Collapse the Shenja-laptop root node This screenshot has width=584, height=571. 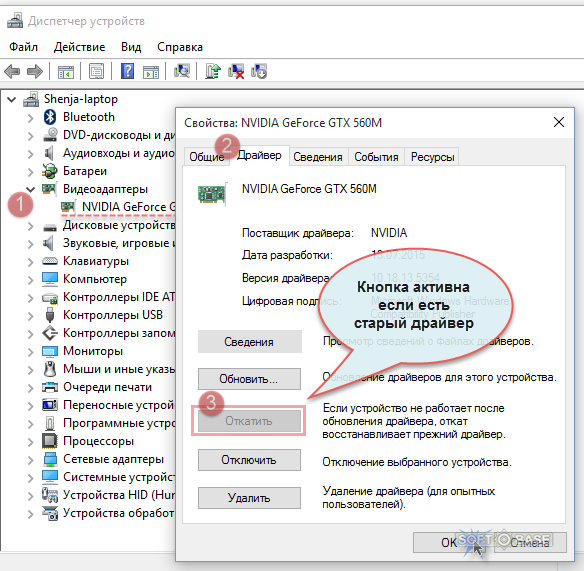point(12,99)
